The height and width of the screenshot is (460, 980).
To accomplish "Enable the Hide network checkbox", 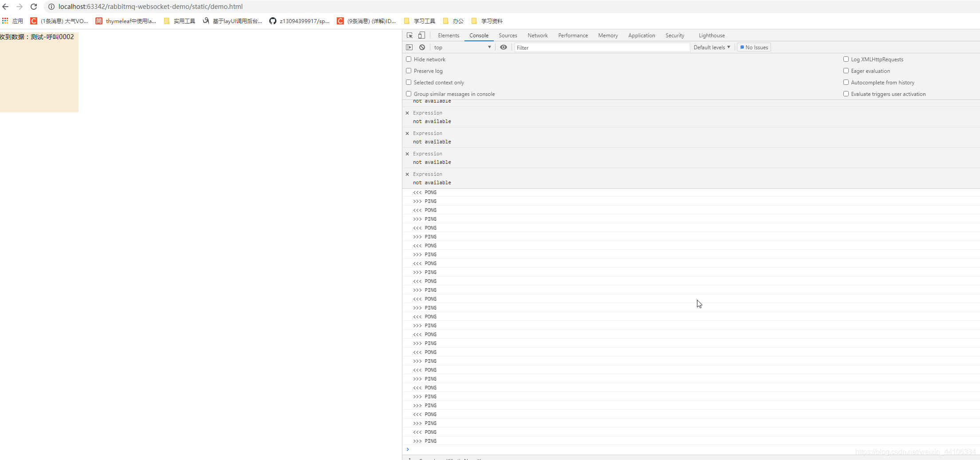I will pyautogui.click(x=409, y=59).
